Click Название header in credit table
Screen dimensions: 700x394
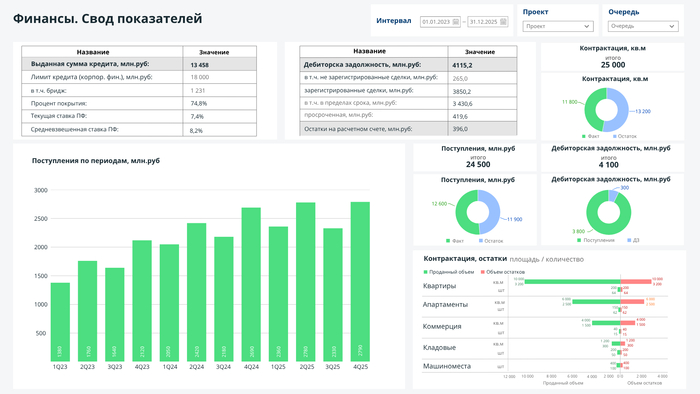pos(93,52)
